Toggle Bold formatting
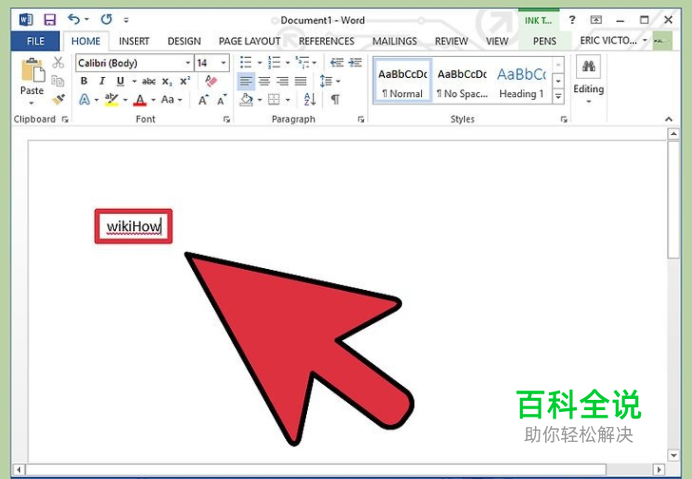This screenshot has width=692, height=479. [84, 81]
